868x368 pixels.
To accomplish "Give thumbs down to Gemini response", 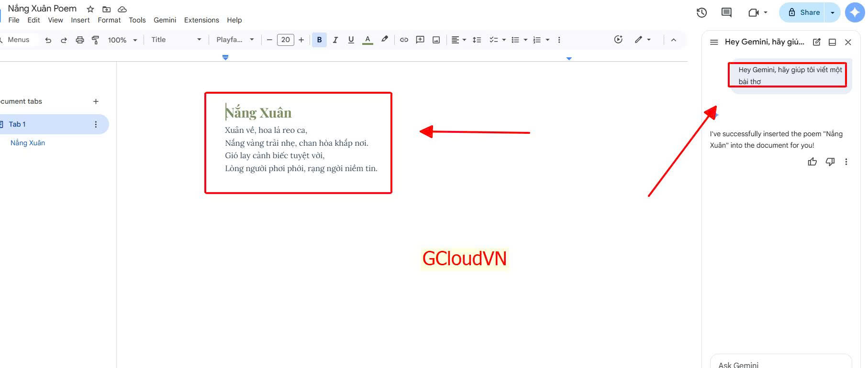I will (830, 162).
